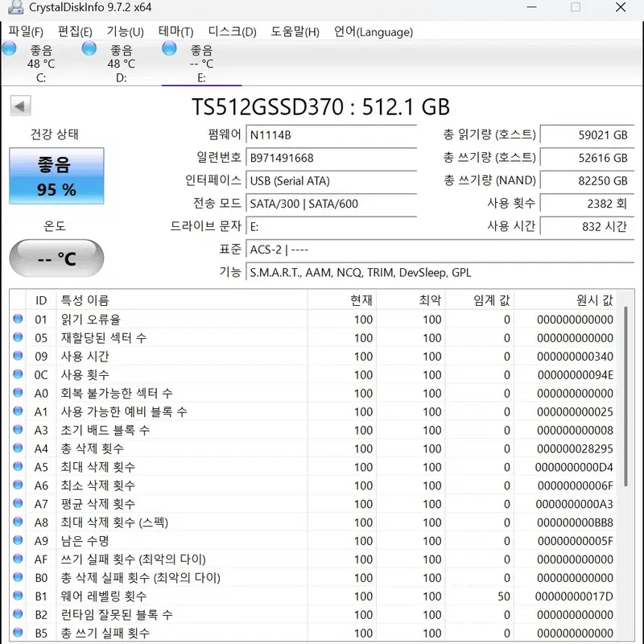Click power on count value 2382 회

[x=587, y=204]
